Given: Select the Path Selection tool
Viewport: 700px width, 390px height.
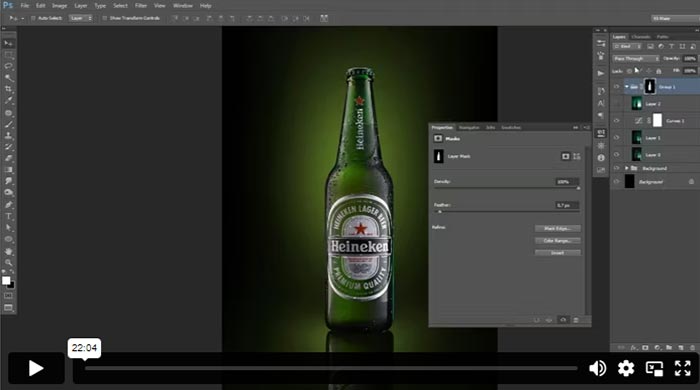Looking at the screenshot, I should coord(8,228).
